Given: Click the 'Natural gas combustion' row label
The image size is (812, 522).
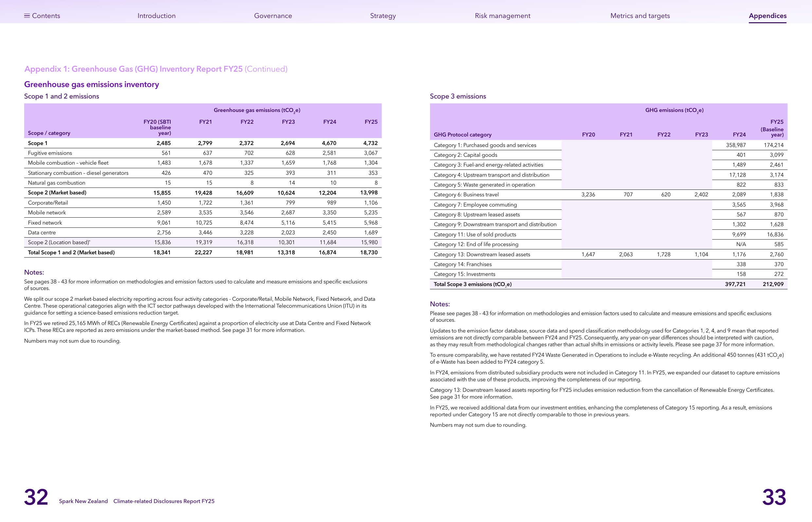Looking at the screenshot, I should [x=56, y=183].
